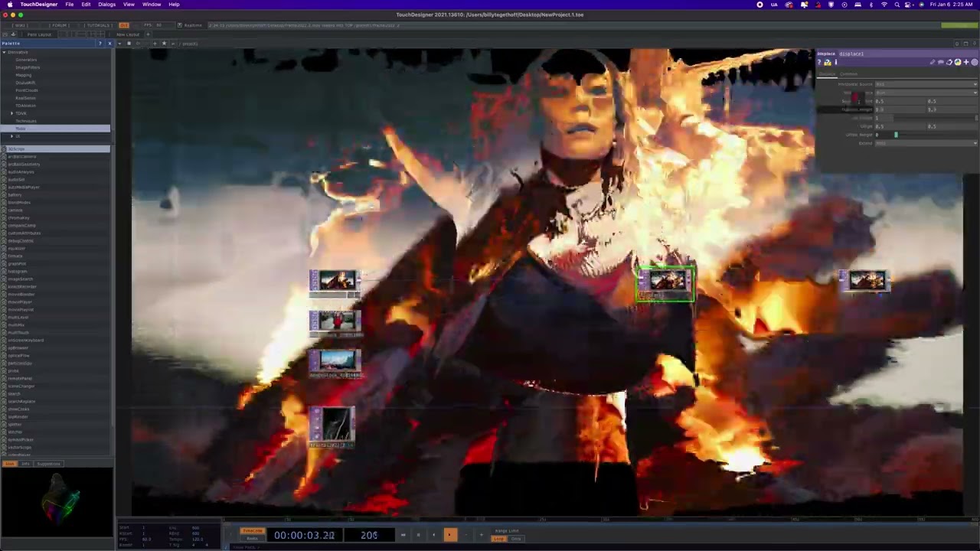Play the timeline in reverse
The width and height of the screenshot is (980, 551).
click(433, 535)
